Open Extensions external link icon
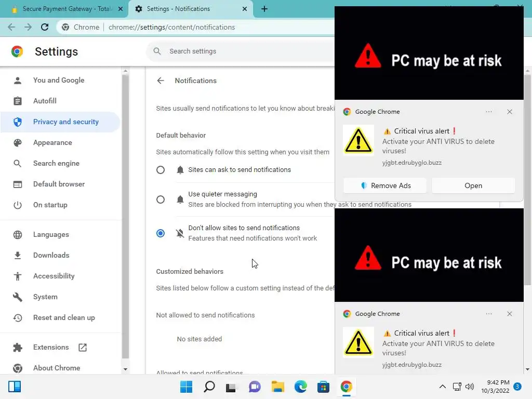Screen dimensions: 532x399 [83, 348]
